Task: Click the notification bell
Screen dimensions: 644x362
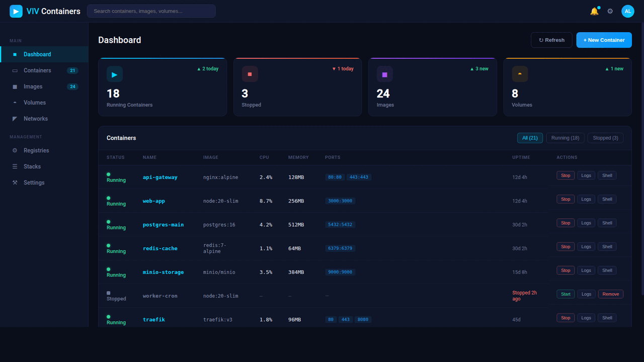Action: coord(594,11)
